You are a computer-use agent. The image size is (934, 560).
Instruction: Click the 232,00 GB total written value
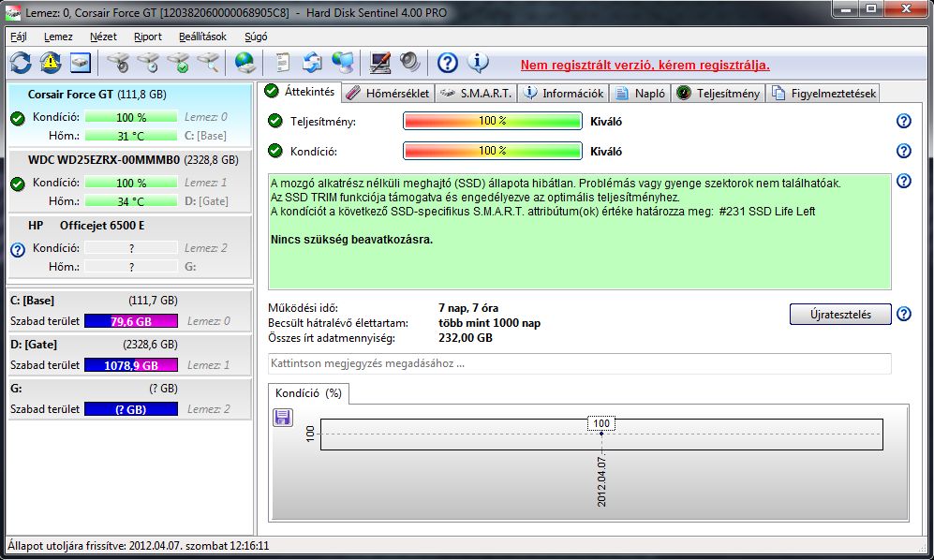pos(466,338)
